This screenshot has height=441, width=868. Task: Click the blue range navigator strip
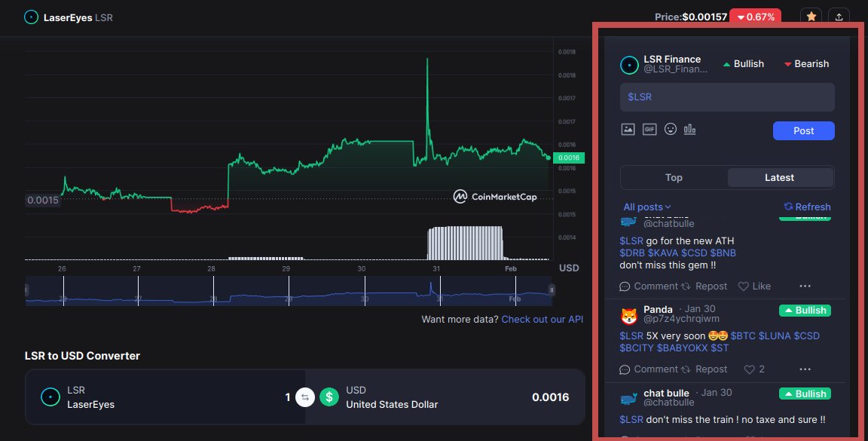point(289,291)
